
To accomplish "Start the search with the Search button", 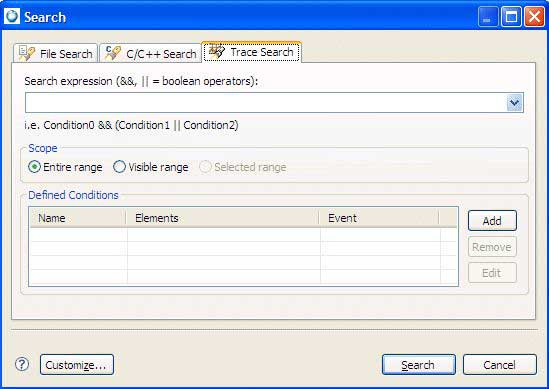I will point(418,364).
